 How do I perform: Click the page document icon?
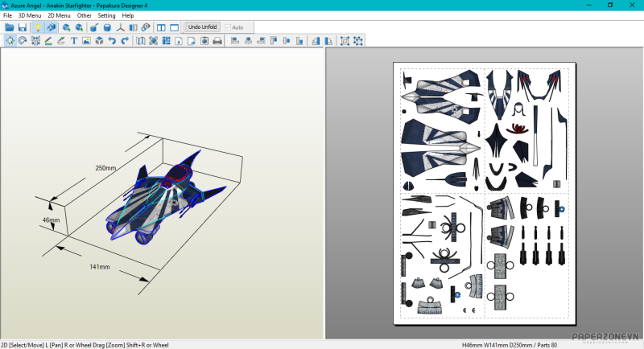[x=179, y=40]
